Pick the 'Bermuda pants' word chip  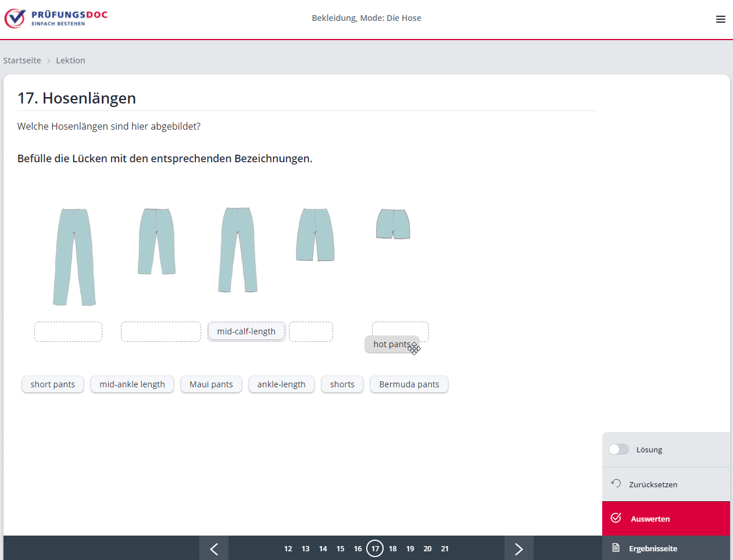tap(409, 384)
